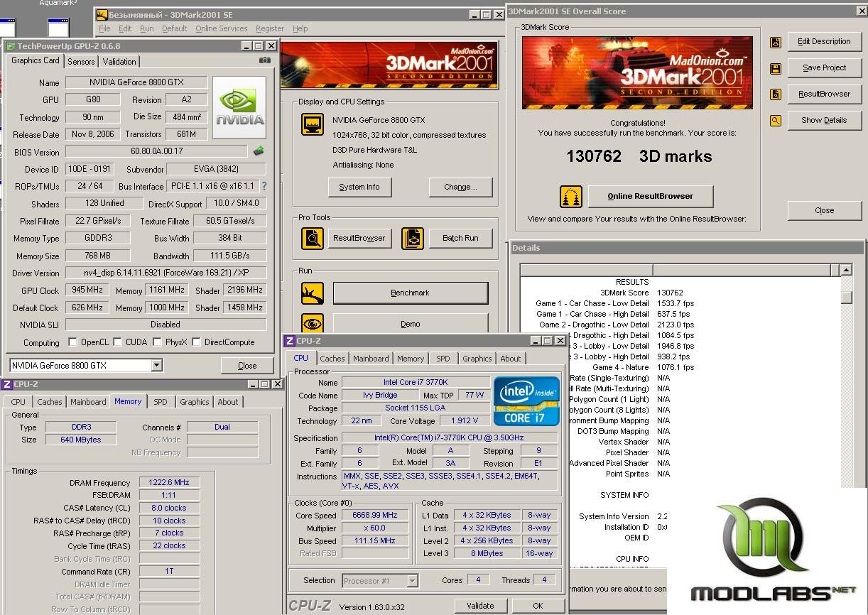Click the ResultBrowser icon in score window

tap(776, 94)
